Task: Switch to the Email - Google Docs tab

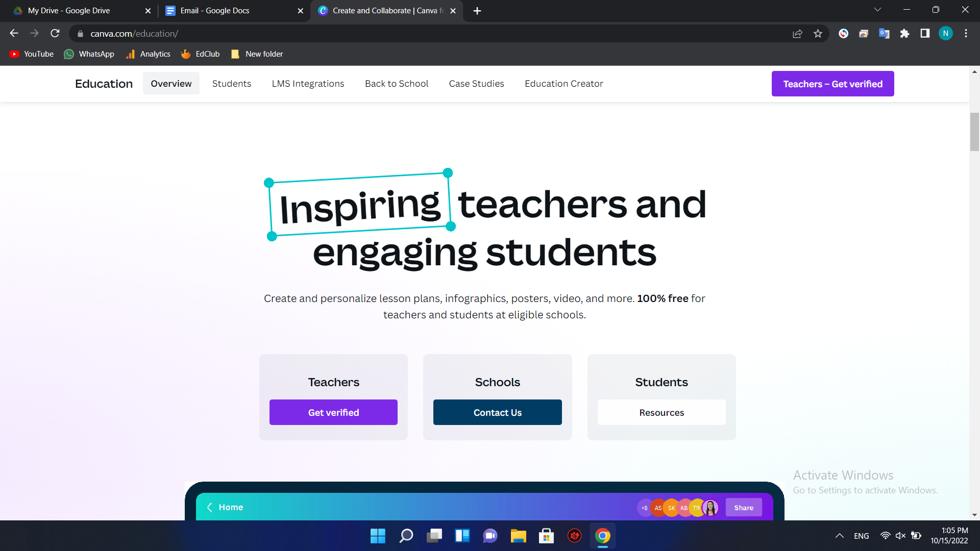Action: 215,11
